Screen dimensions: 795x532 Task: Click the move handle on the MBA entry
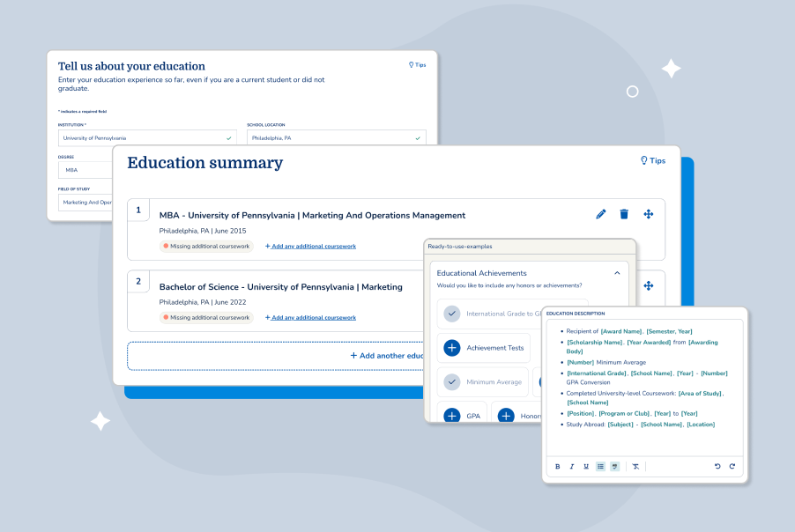[648, 214]
